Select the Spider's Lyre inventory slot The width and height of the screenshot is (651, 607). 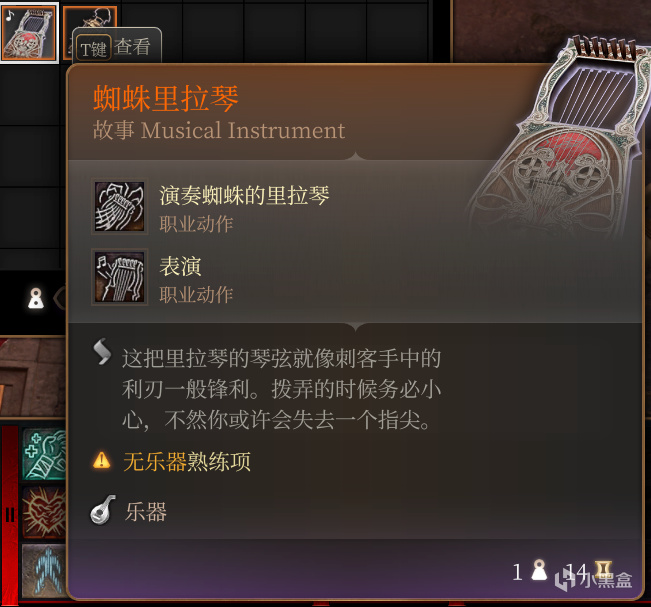coord(29,32)
